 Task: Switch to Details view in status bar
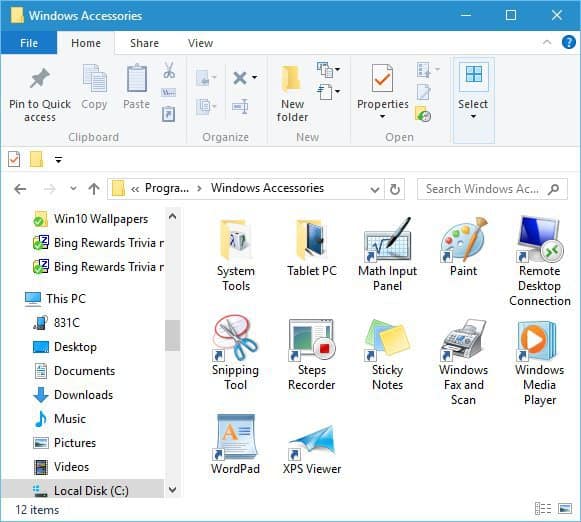(x=543, y=509)
